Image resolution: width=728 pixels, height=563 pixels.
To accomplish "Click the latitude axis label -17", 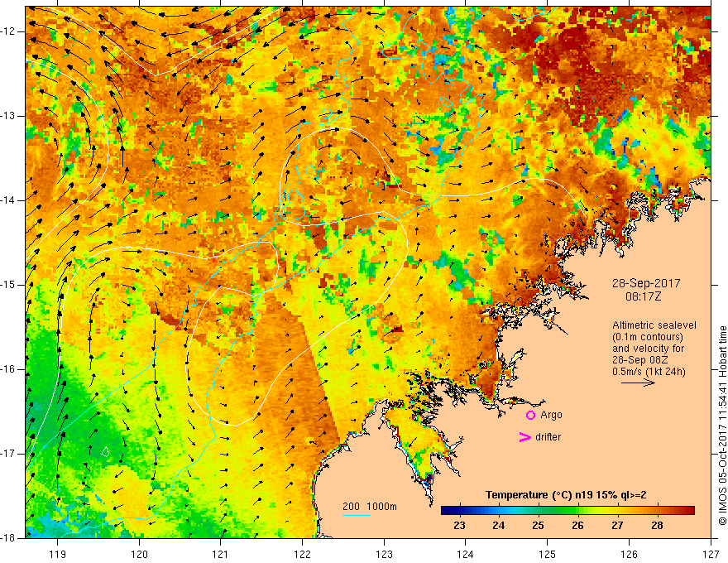I will 8,454.
